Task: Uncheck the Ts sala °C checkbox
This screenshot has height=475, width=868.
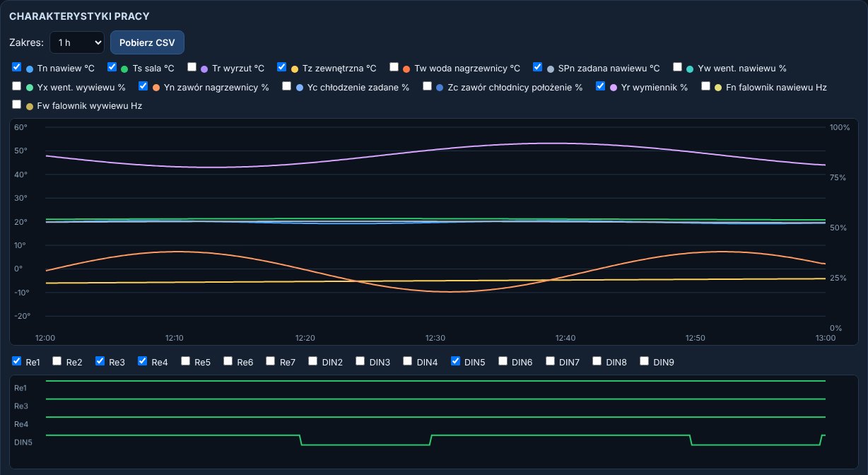Action: pos(112,67)
